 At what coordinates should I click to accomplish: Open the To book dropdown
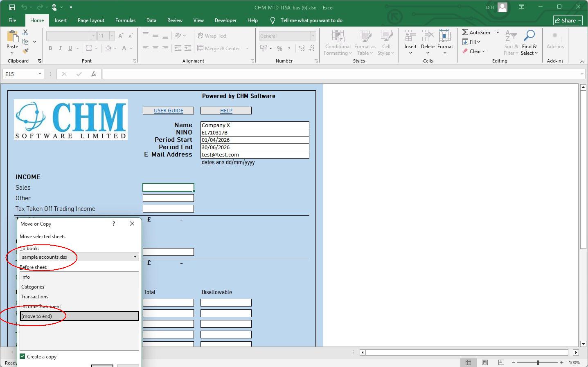point(135,257)
